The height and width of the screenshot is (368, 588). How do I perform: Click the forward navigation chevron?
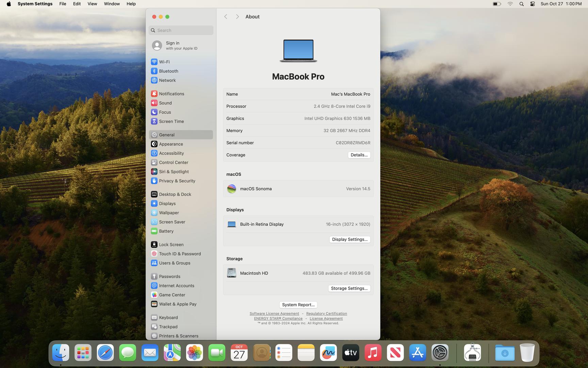[x=237, y=17]
